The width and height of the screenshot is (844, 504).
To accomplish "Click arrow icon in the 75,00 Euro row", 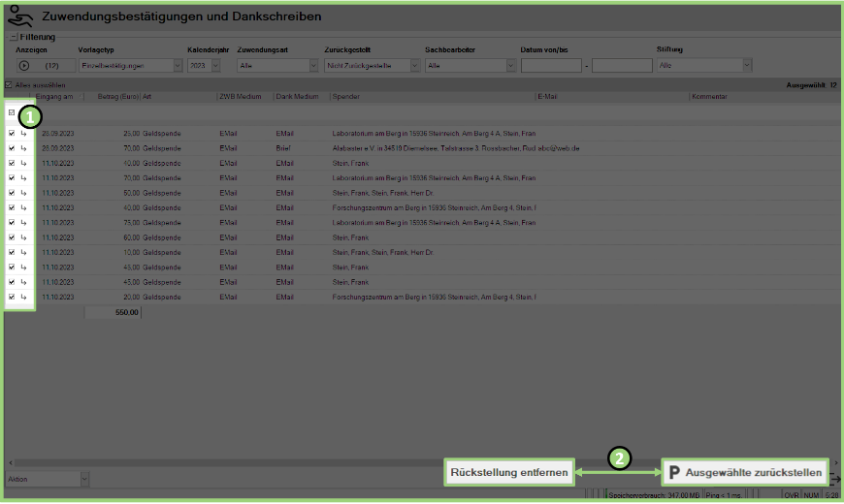I will pyautogui.click(x=23, y=222).
